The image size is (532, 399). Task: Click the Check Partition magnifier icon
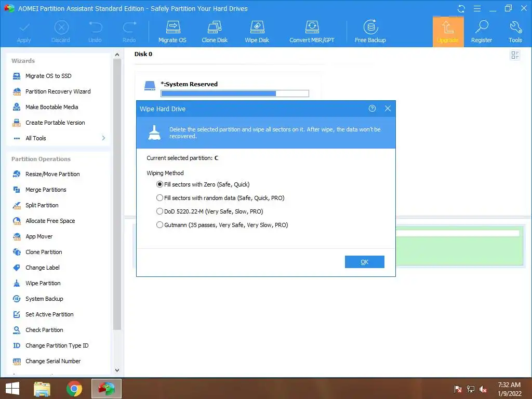tap(17, 330)
